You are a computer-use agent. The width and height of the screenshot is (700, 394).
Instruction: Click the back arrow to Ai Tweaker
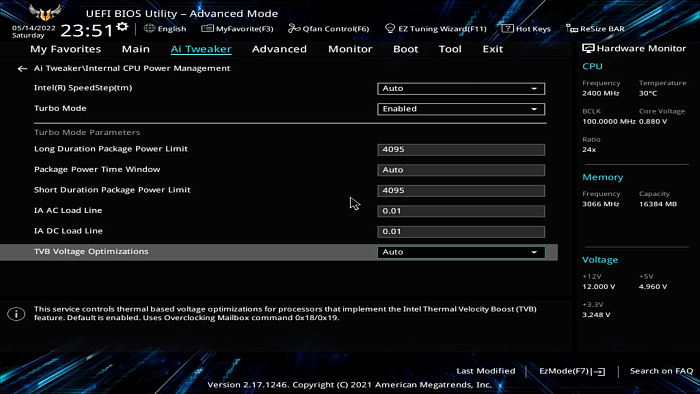pyautogui.click(x=22, y=69)
